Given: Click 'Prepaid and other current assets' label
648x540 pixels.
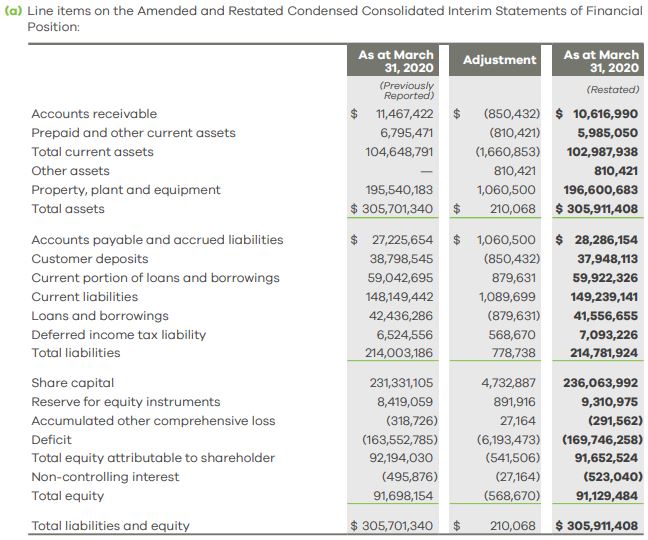Looking at the screenshot, I should tap(133, 133).
